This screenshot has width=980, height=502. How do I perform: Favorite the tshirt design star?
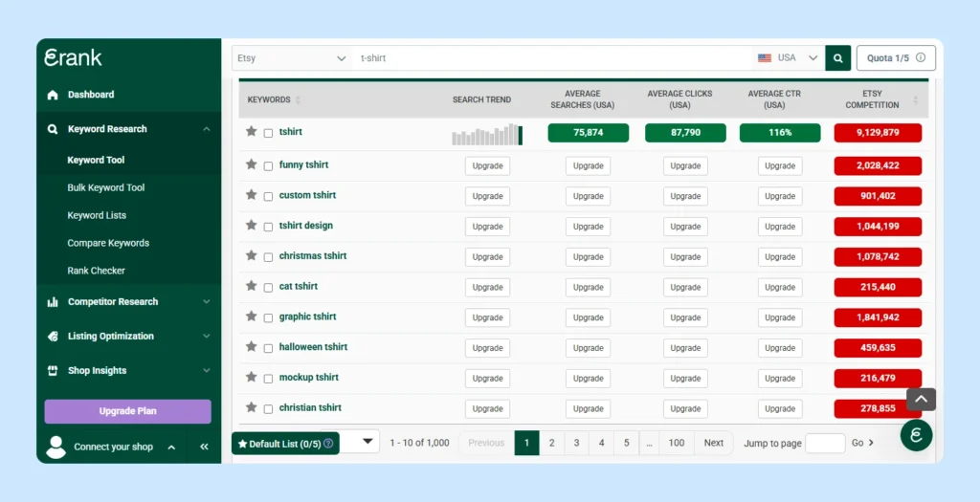252,225
